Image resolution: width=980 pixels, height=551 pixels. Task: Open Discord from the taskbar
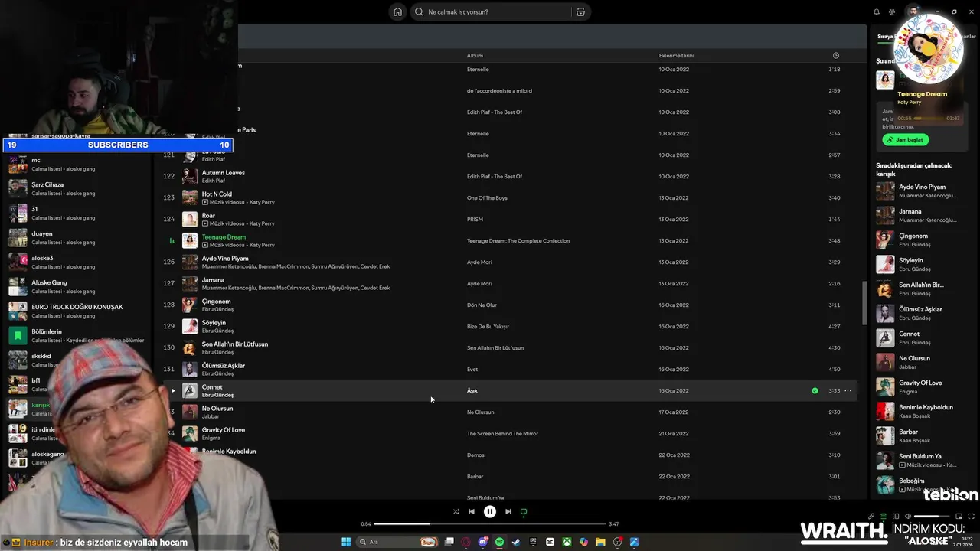tap(482, 542)
